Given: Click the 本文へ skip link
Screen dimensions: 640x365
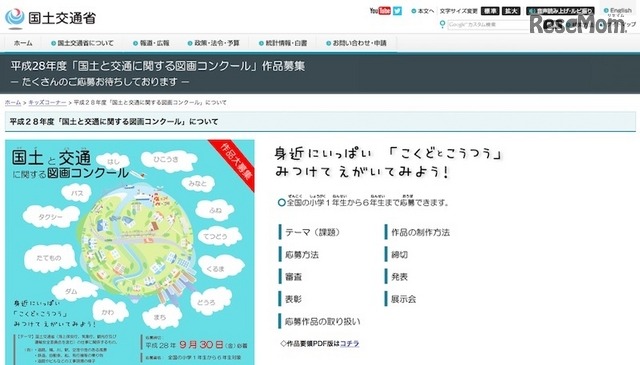Looking at the screenshot, I should (423, 11).
